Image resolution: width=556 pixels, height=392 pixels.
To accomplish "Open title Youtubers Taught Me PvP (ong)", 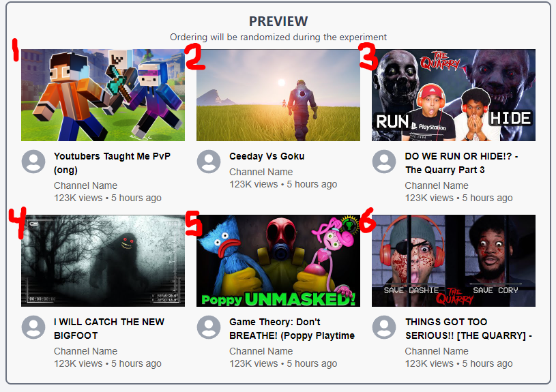I will coord(112,163).
